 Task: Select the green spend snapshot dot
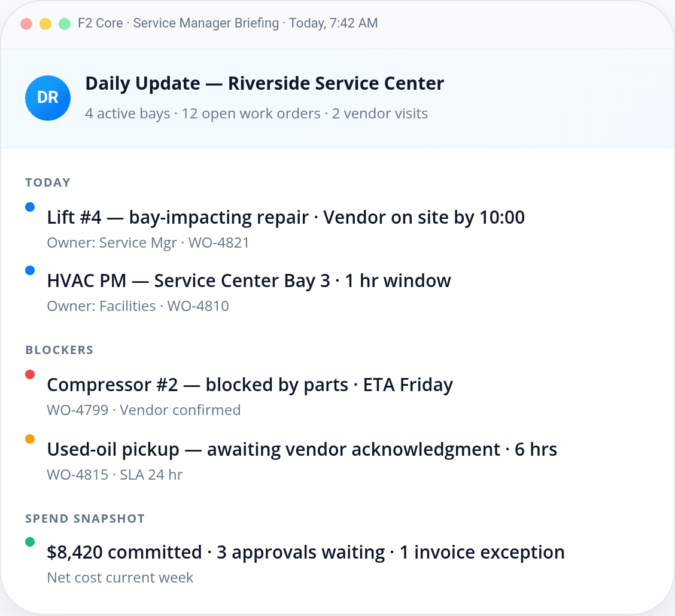[x=30, y=541]
